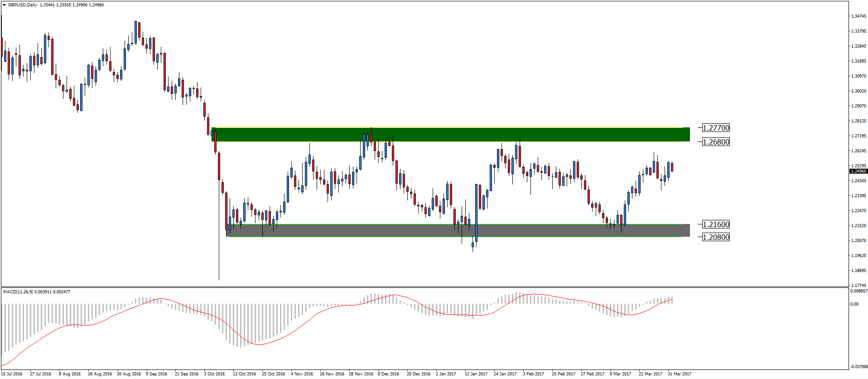Select the green resistance zone rectangle
The width and height of the screenshot is (868, 379).
click(x=450, y=135)
